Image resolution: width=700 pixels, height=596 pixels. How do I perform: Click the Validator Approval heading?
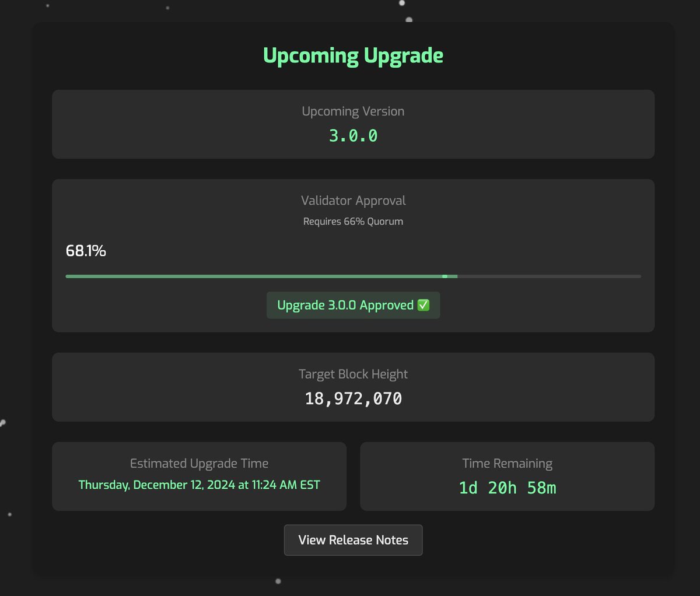[x=353, y=200]
